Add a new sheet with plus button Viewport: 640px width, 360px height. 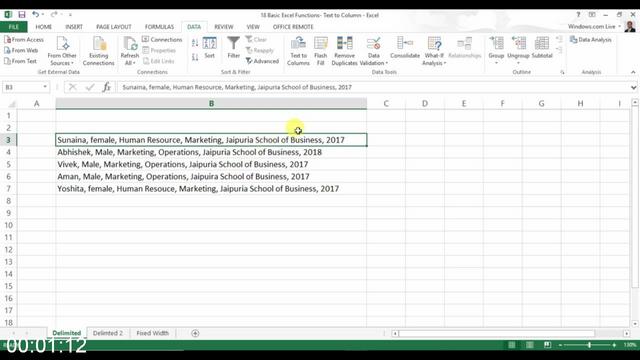pyautogui.click(x=195, y=333)
